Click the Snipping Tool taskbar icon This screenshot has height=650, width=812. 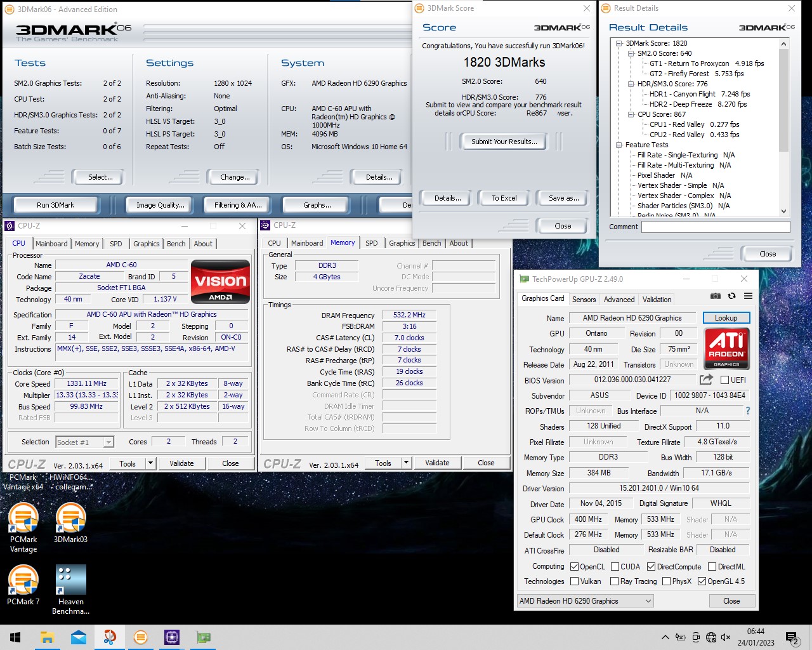tap(109, 637)
